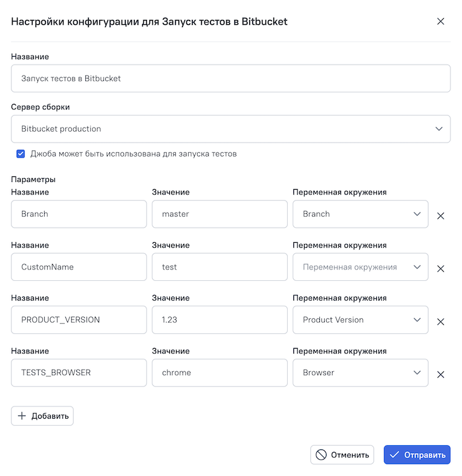This screenshot has width=462, height=476.
Task: Open empty environment variable dropdown for CustomName
Action: click(x=360, y=267)
